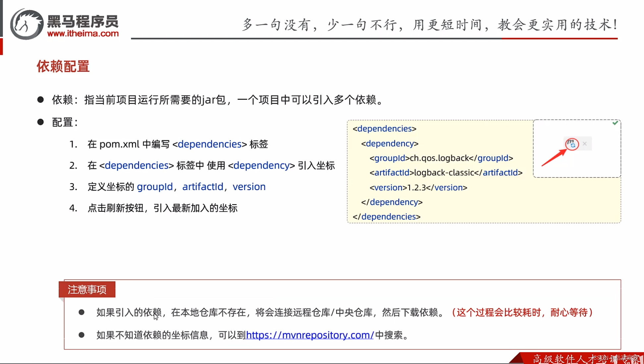Click the green checkmark in the code panel
The height and width of the screenshot is (364, 644).
615,123
